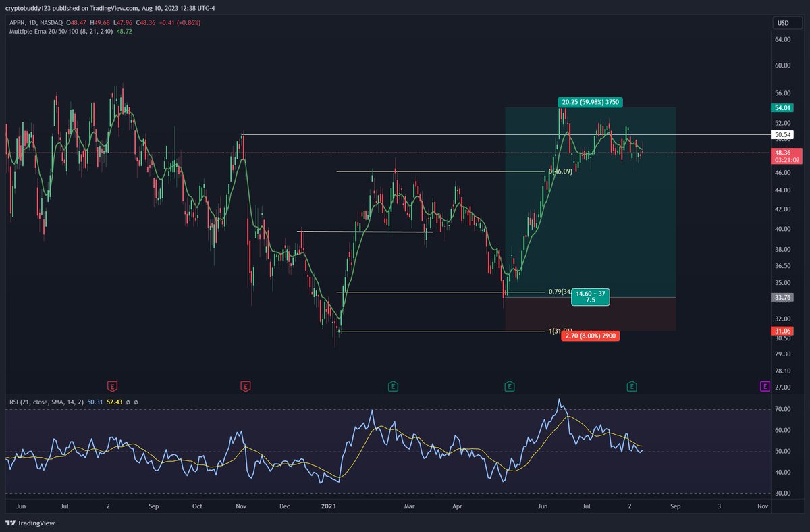
Task: Click the TradingView logo
Action: click(x=30, y=523)
